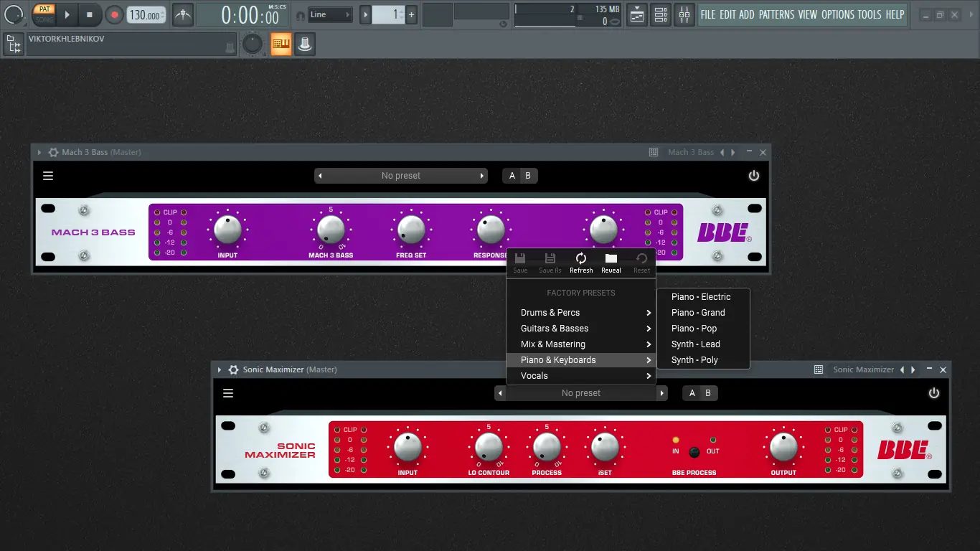Open the OPTIONS menu
The width and height of the screenshot is (980, 551).
pyautogui.click(x=838, y=14)
